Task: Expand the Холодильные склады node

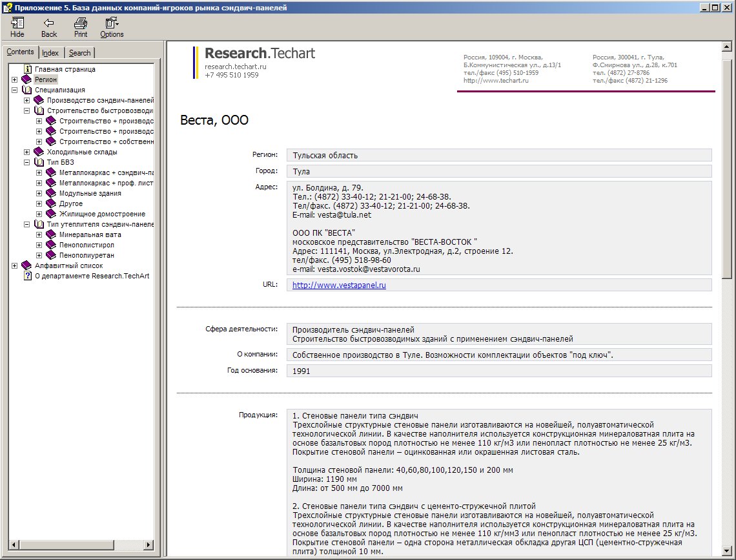Action: (x=26, y=152)
